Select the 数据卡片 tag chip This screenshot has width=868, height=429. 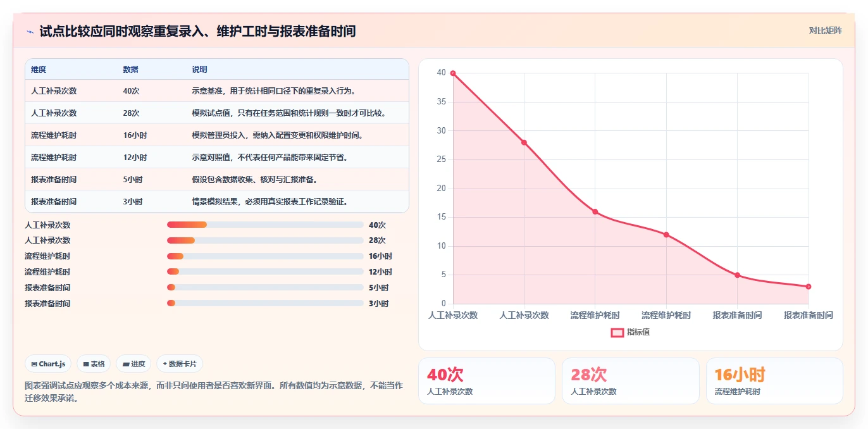point(180,364)
